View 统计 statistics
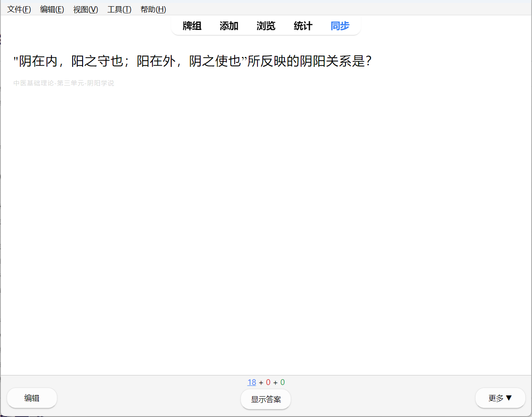This screenshot has width=532, height=417. click(x=303, y=26)
